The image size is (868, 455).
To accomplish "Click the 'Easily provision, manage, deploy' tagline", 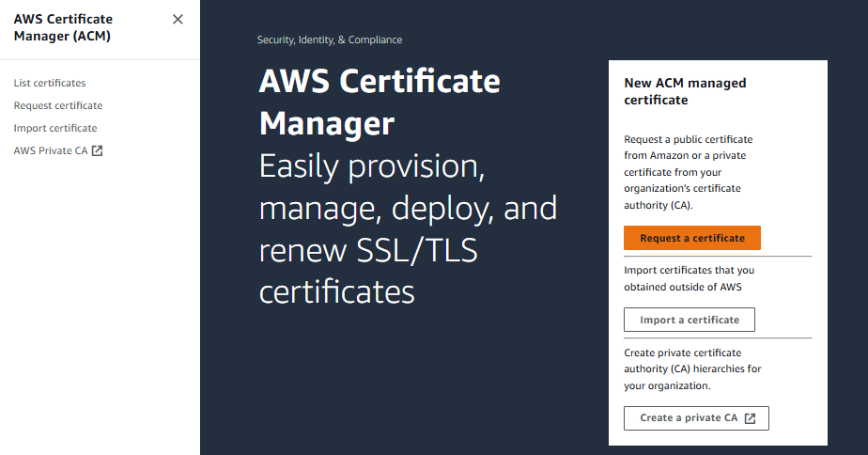I will point(408,228).
